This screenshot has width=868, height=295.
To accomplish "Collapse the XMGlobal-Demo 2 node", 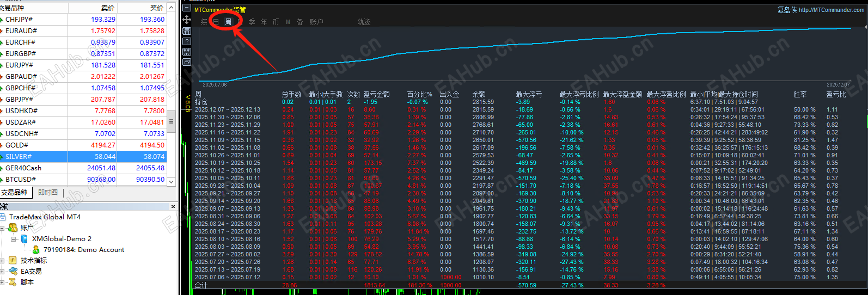I will pyautogui.click(x=14, y=238).
